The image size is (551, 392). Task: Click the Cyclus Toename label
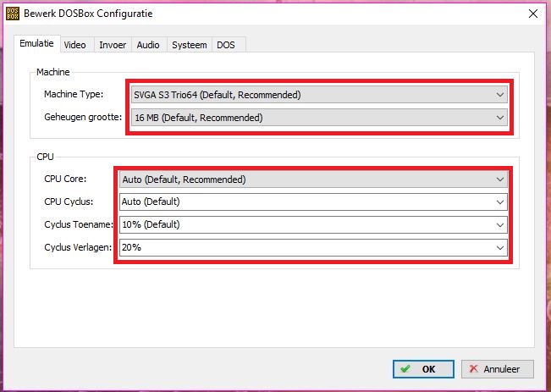coord(79,224)
